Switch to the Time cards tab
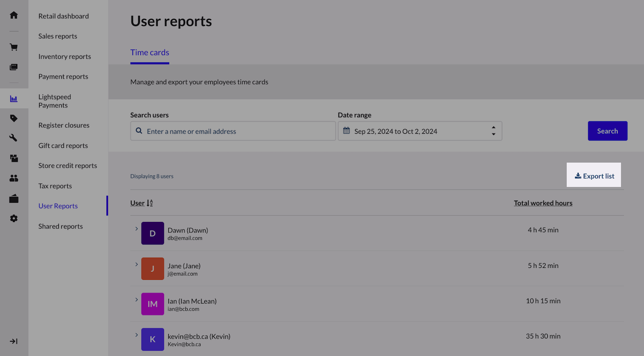Image resolution: width=644 pixels, height=356 pixels. pyautogui.click(x=149, y=53)
